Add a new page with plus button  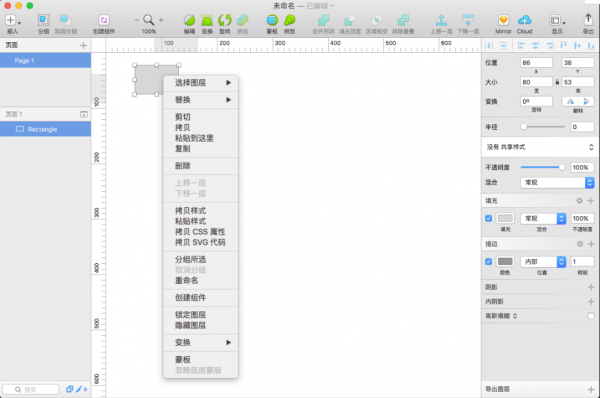[x=83, y=46]
